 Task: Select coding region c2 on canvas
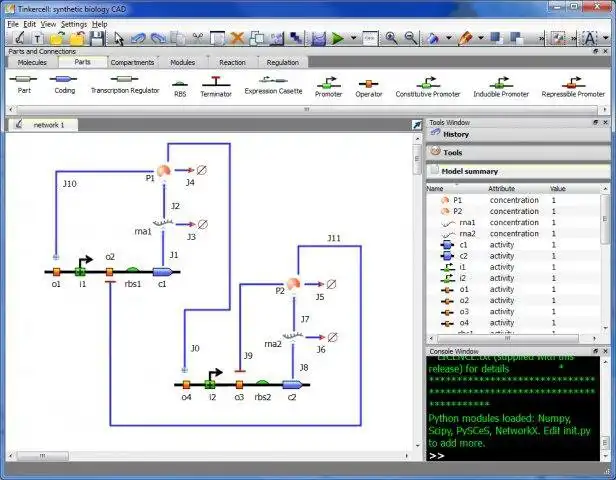(x=292, y=385)
